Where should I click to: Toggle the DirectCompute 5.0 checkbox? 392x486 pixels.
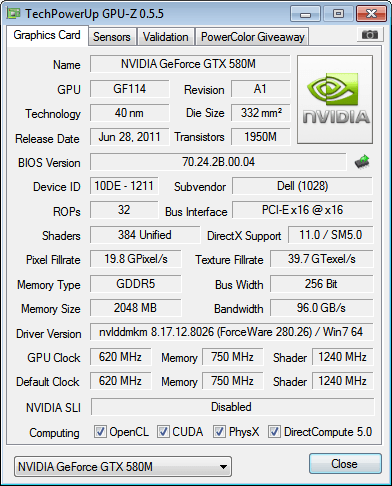pyautogui.click(x=274, y=432)
